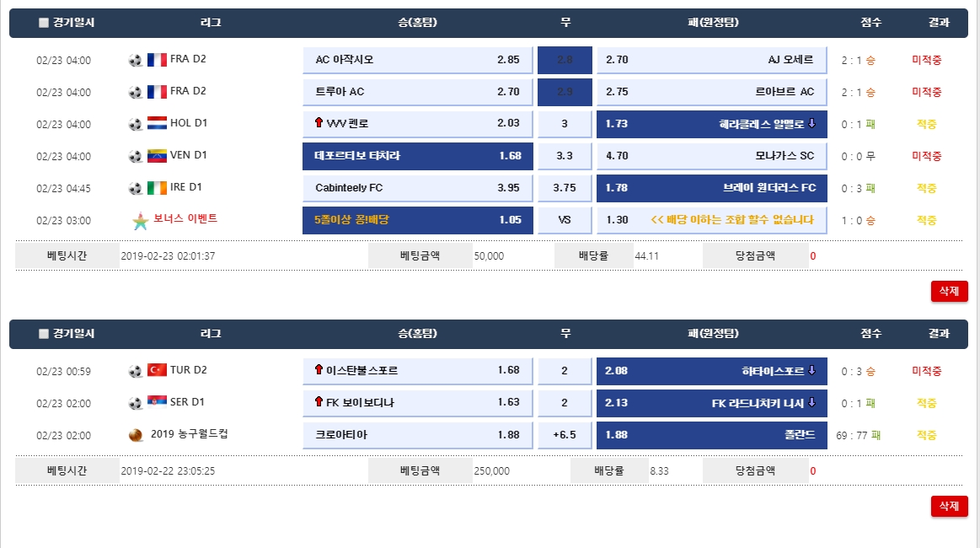Click the star icon beside 보너스 이벤트

point(139,221)
